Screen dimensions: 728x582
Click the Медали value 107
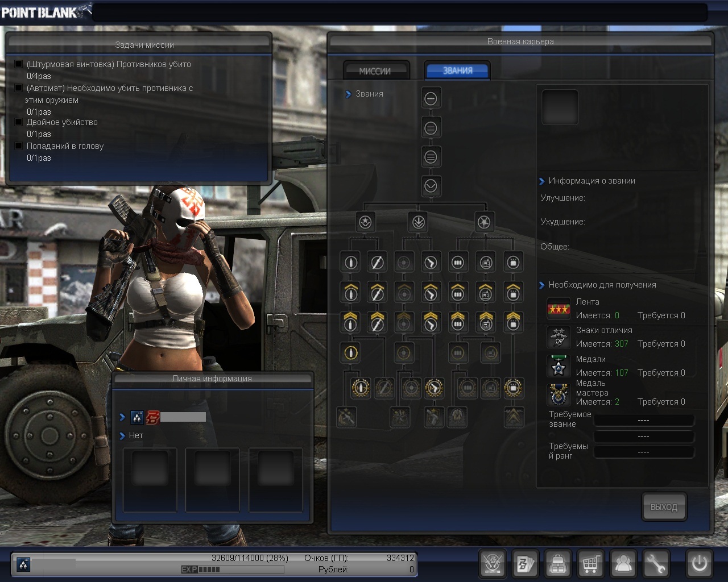pos(622,373)
